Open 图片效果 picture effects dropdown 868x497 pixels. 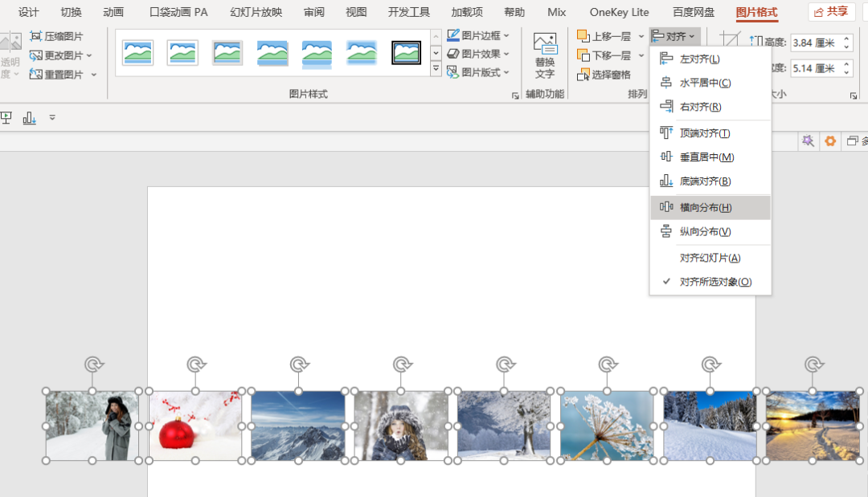tap(478, 54)
